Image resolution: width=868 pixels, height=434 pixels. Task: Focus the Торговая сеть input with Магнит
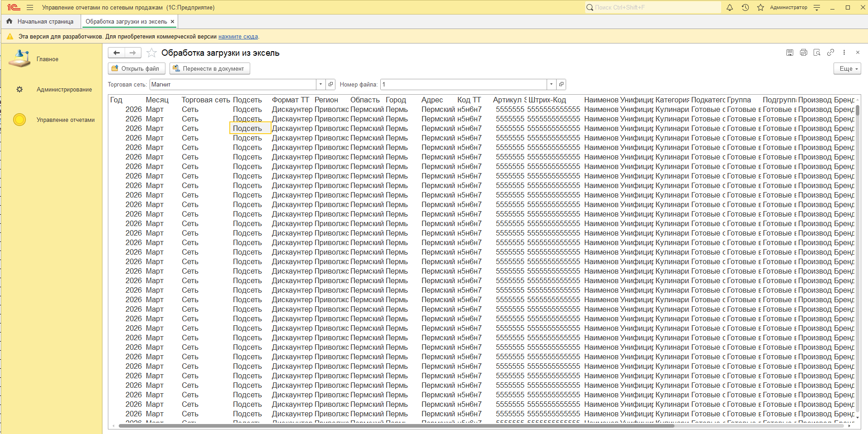(233, 84)
